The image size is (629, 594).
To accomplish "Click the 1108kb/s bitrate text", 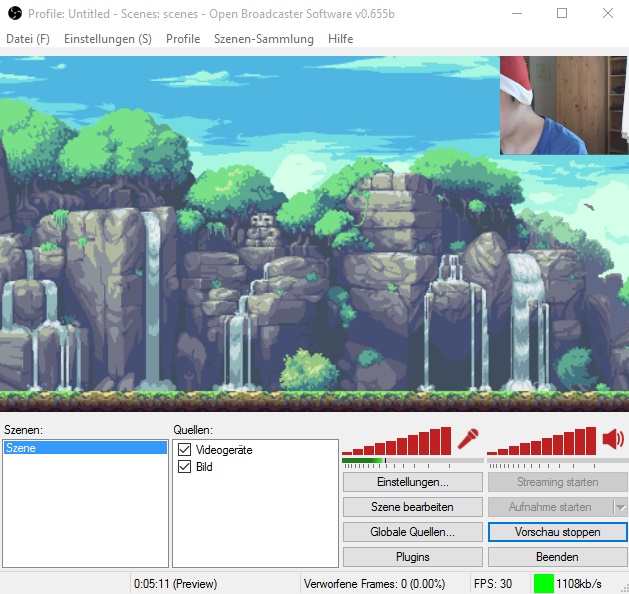I will click(579, 584).
